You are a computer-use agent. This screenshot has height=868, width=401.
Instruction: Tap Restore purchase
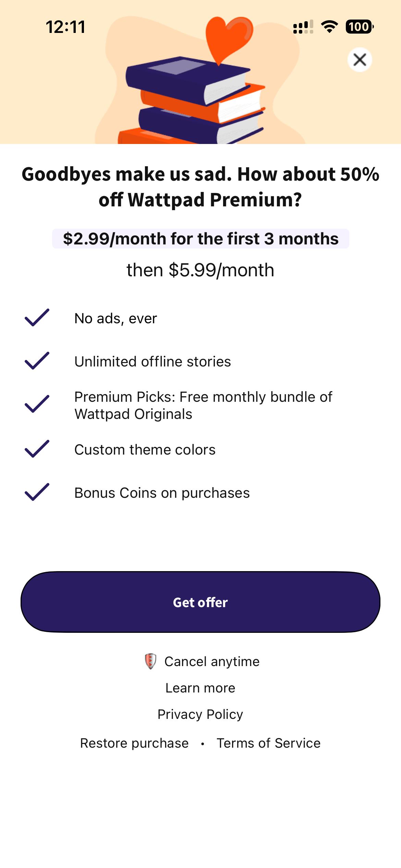point(134,743)
